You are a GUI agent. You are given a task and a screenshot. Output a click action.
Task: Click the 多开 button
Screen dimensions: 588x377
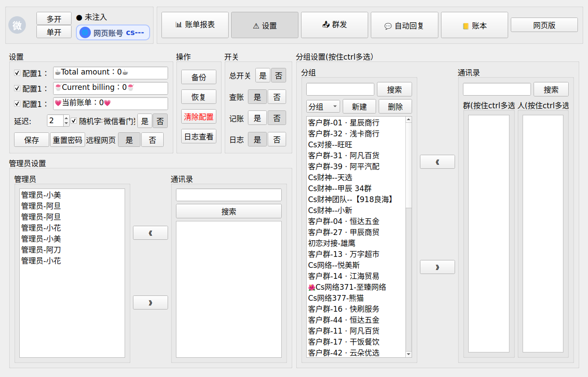(54, 19)
